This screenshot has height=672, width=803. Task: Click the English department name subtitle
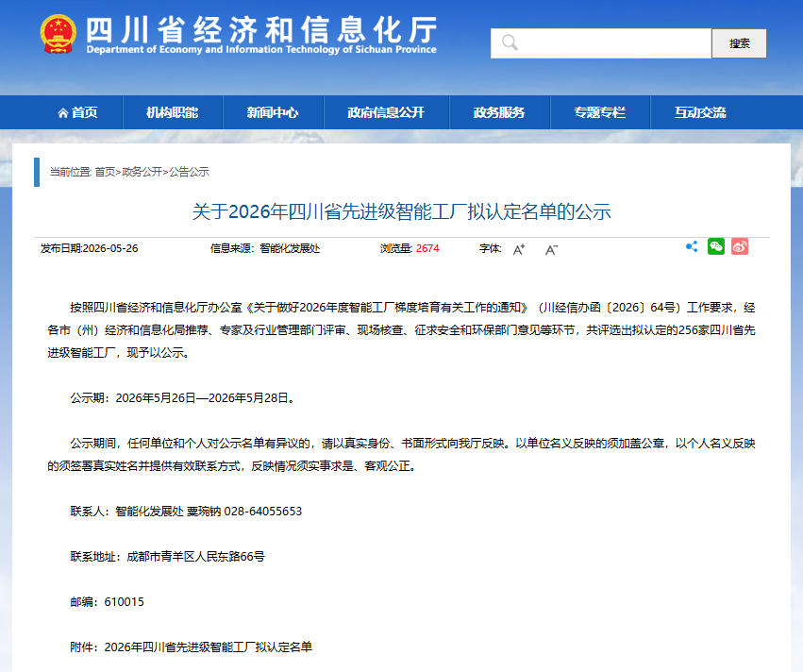261,50
